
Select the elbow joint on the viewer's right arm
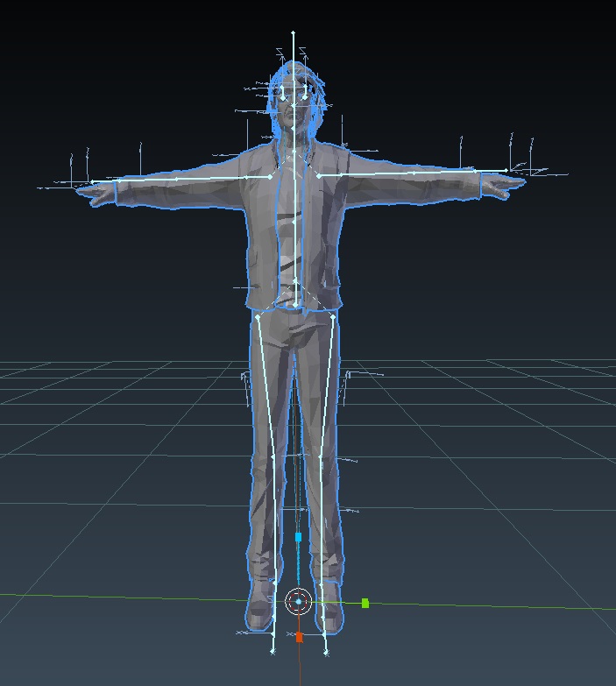tap(414, 173)
